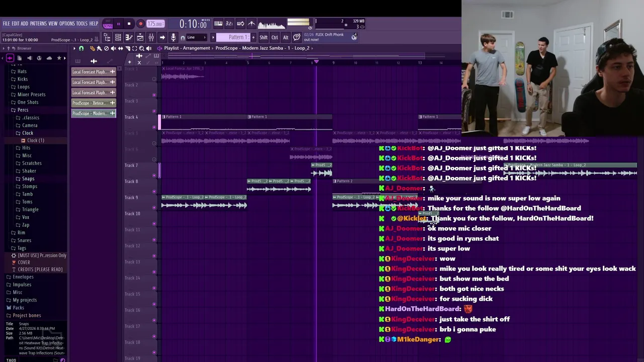Image resolution: width=644 pixels, height=362 pixels.
Task: Expand the Hats folder
Action: pos(22,71)
